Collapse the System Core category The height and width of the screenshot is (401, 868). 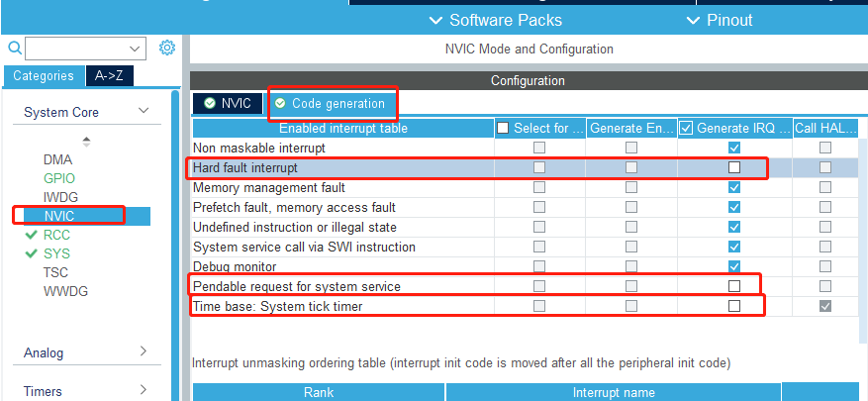[x=144, y=112]
